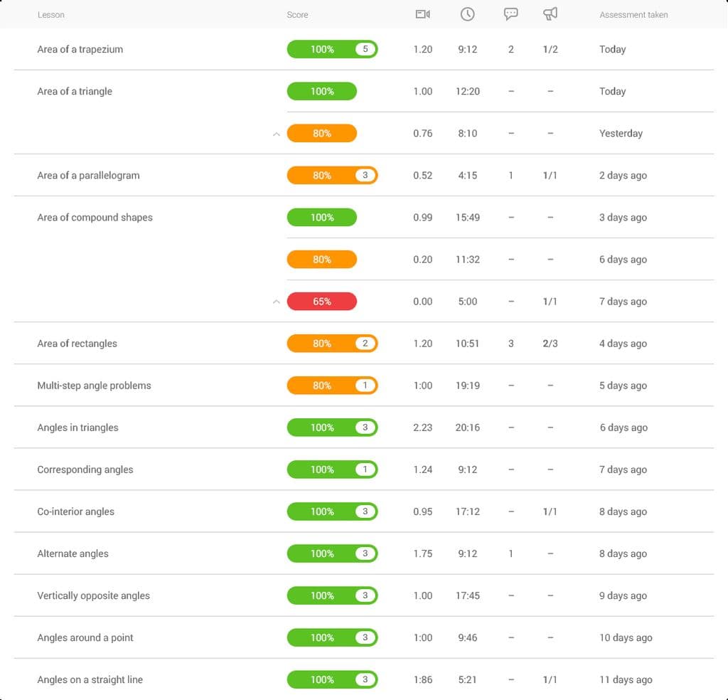Click the Assessment taken column header
This screenshot has height=700, width=728.
tap(633, 14)
